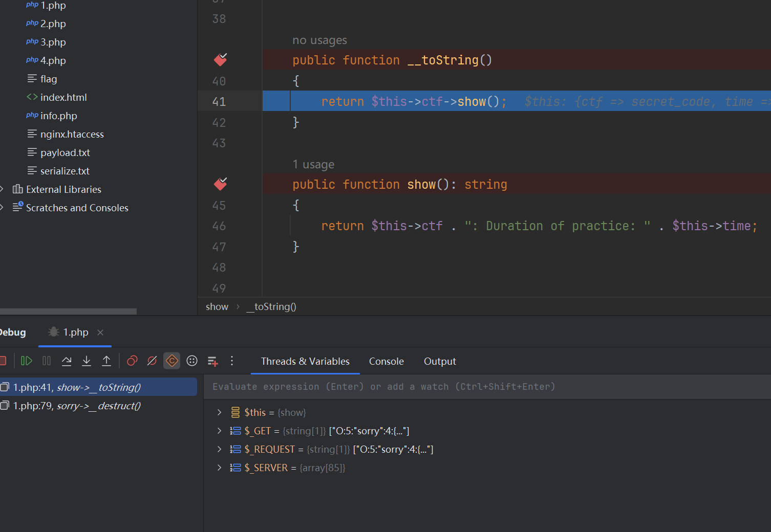Click the Step Over debug icon
Image resolution: width=771 pixels, height=532 pixels.
pyautogui.click(x=67, y=361)
